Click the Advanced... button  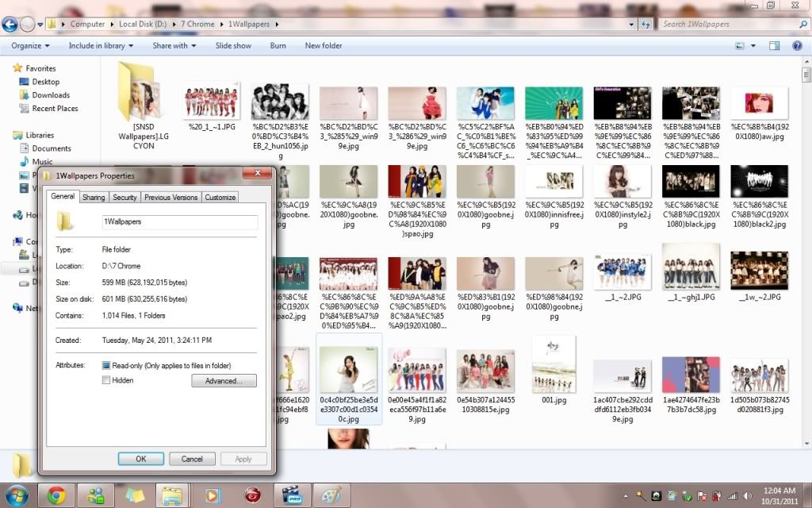224,381
